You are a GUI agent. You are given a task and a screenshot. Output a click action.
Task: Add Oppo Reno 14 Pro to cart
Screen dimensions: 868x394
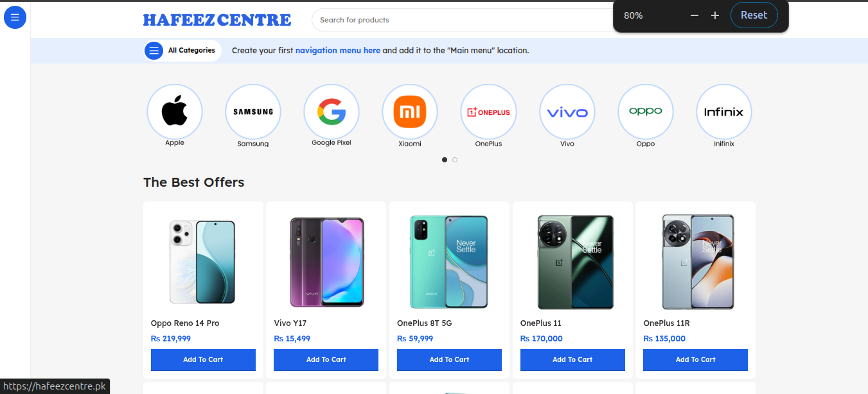point(203,359)
